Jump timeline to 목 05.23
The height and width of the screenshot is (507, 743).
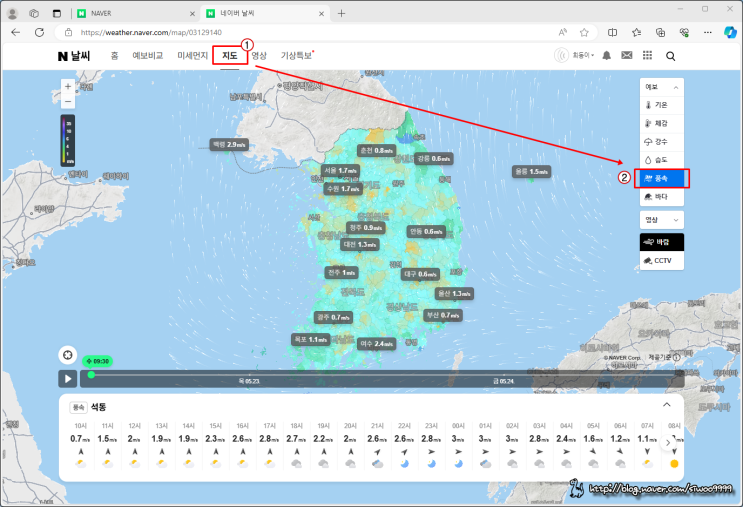tap(248, 381)
